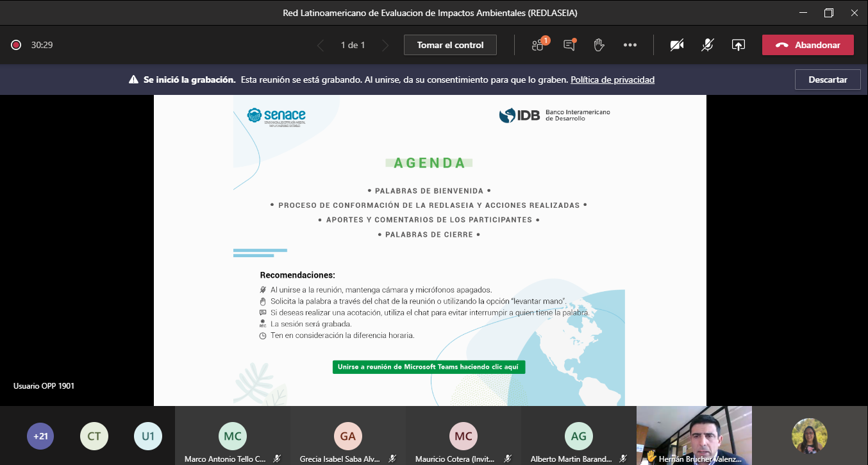The width and height of the screenshot is (868, 465).
Task: Click Tomar el control button
Action: [450, 45]
